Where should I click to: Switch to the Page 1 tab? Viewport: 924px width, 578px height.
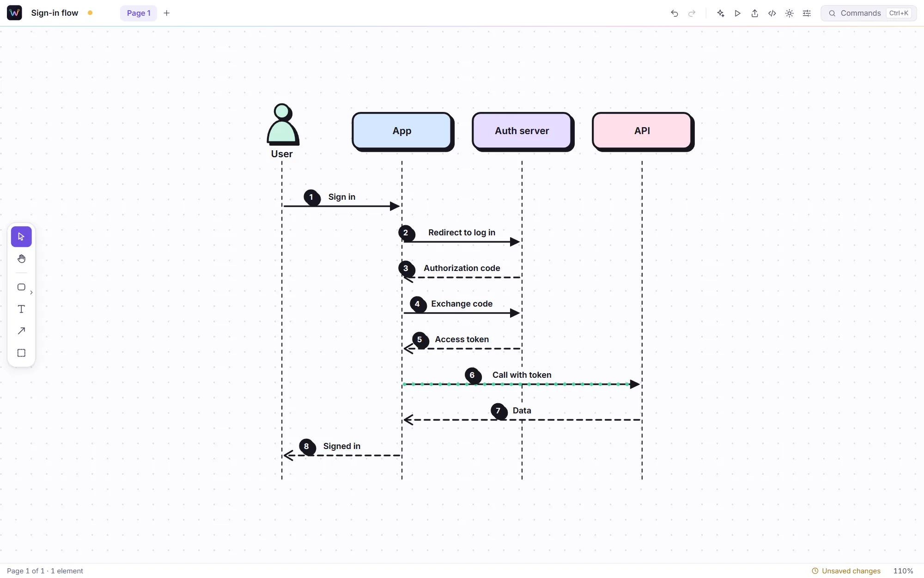tap(139, 13)
